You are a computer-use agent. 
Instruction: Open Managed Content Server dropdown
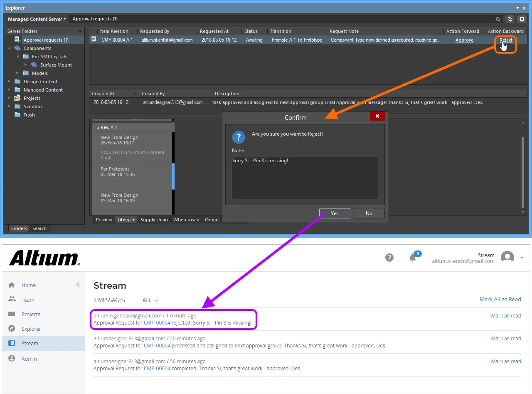37,19
